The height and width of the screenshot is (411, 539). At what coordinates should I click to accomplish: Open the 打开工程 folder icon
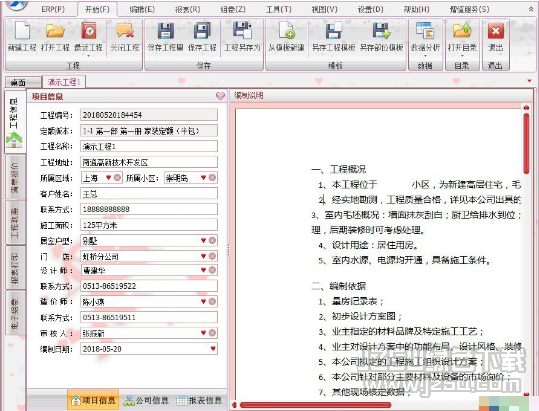pos(55,30)
